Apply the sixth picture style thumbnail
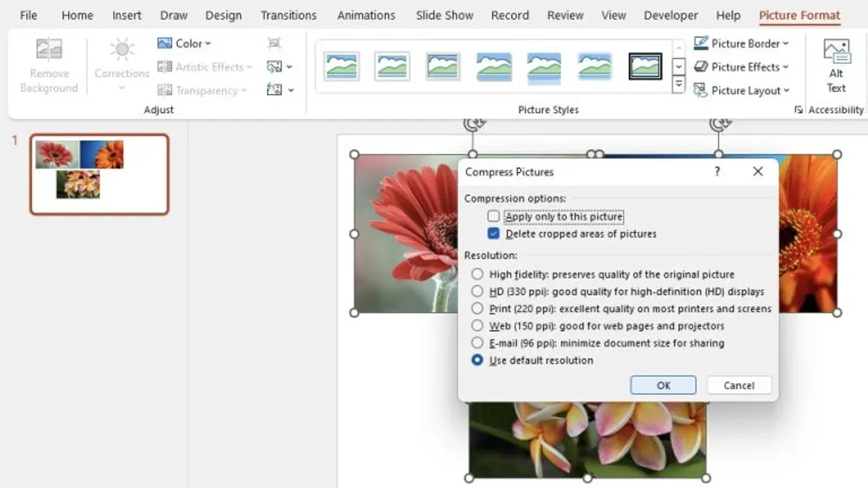Screen dimensions: 868x488 (x=595, y=67)
